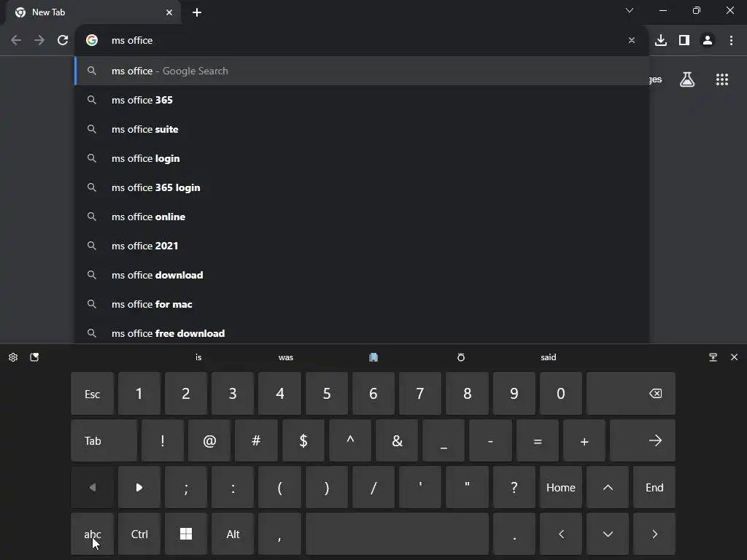Choose suggestion 'ms office suite'
747x560 pixels.
[362, 129]
